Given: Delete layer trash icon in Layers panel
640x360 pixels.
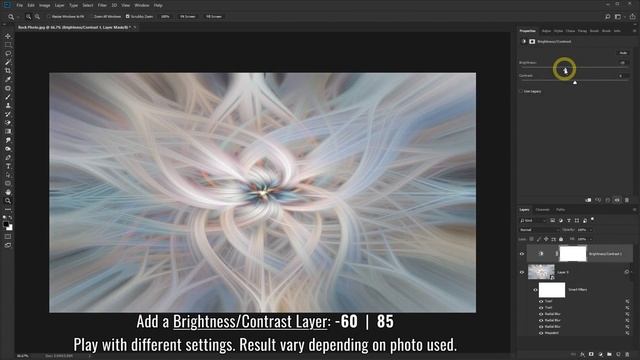Looking at the screenshot, I should [627, 354].
